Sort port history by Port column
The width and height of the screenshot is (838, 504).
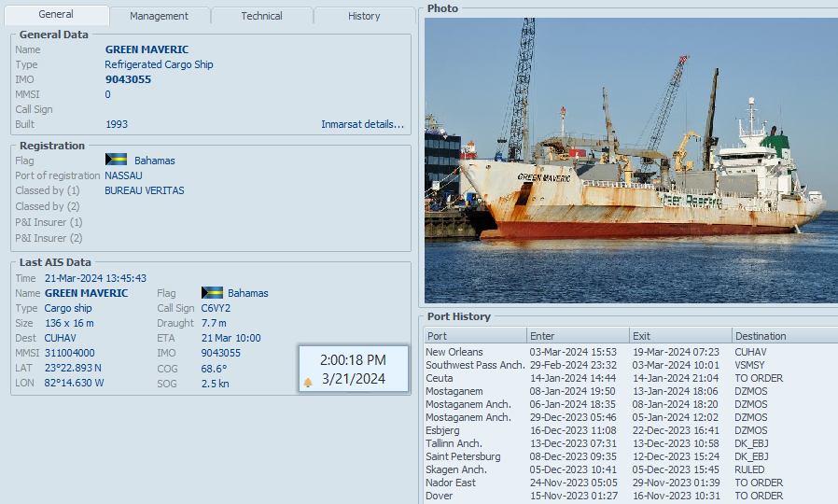pos(476,336)
